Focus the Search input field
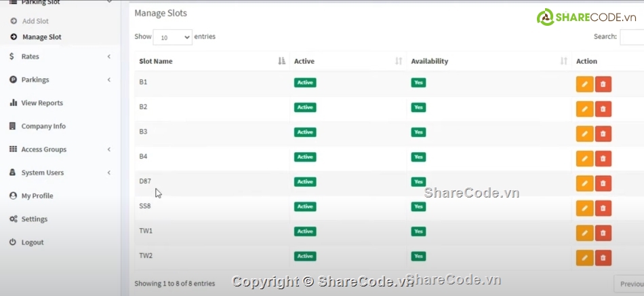This screenshot has width=644, height=296. click(x=632, y=37)
